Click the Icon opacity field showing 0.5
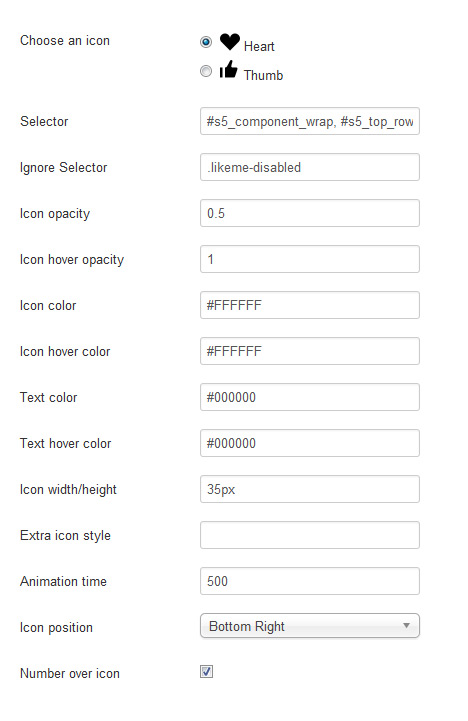Image resolution: width=468 pixels, height=721 pixels. click(310, 213)
